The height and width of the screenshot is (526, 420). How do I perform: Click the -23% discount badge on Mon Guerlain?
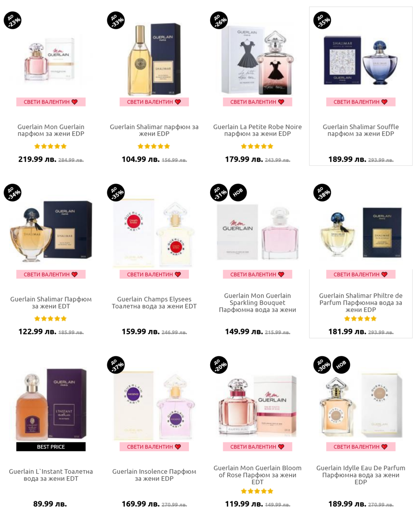(x=12, y=20)
